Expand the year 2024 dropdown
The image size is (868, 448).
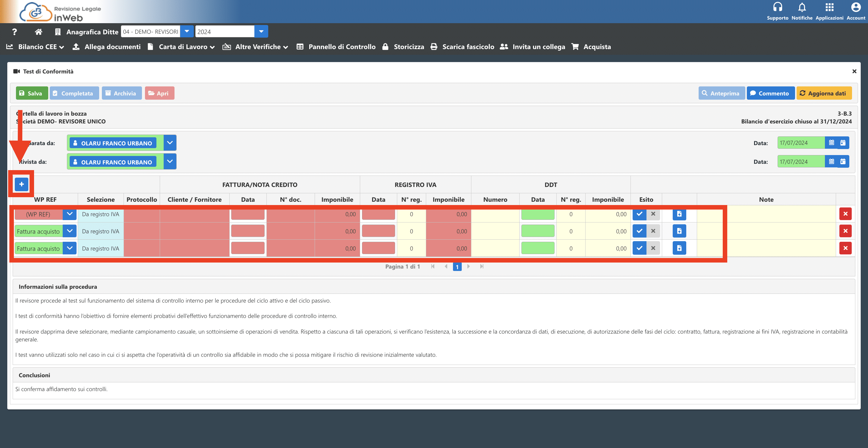click(x=261, y=32)
